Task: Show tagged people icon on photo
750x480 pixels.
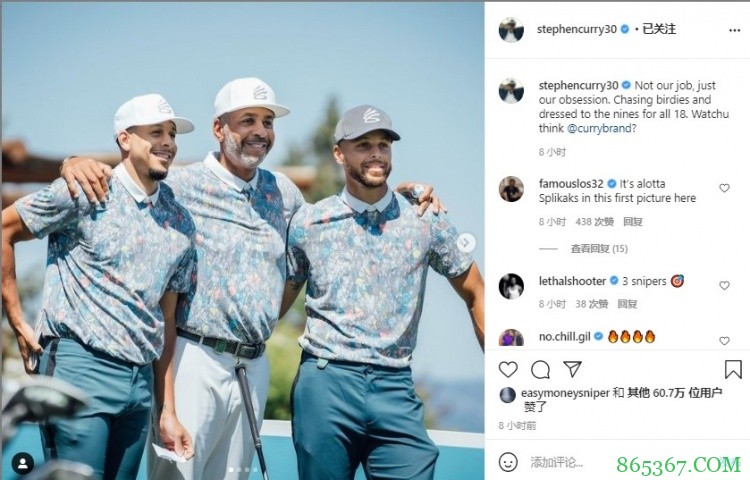Action: click(22, 463)
